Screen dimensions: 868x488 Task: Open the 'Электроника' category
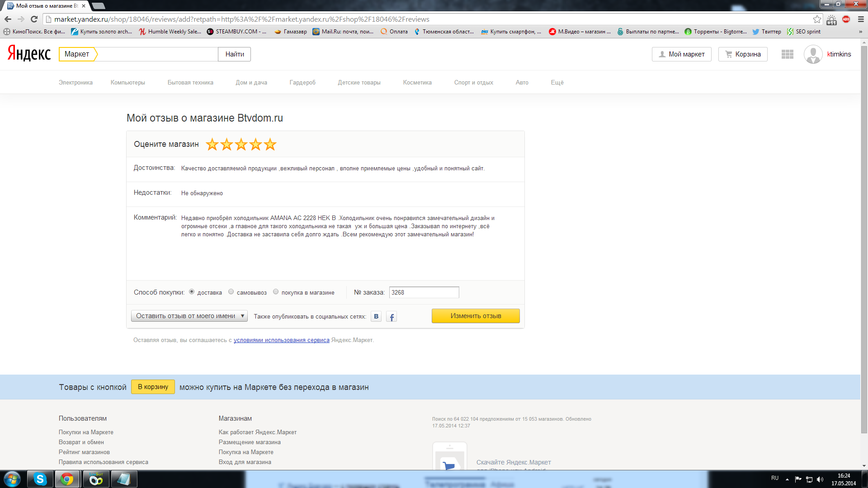click(x=75, y=83)
